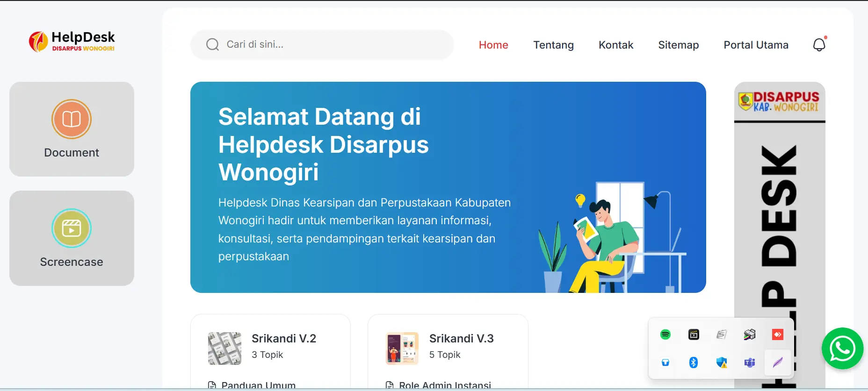Click the HelpDesk Disarpus Wonogiri logo
Screen dimensions: 868x391
coord(72,42)
